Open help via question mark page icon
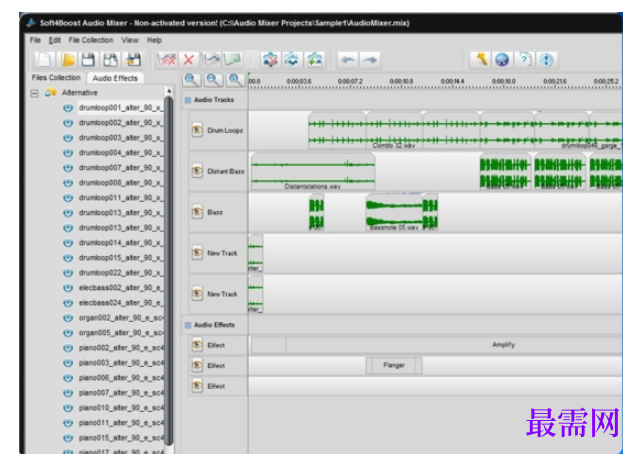638x454 pixels. click(524, 60)
